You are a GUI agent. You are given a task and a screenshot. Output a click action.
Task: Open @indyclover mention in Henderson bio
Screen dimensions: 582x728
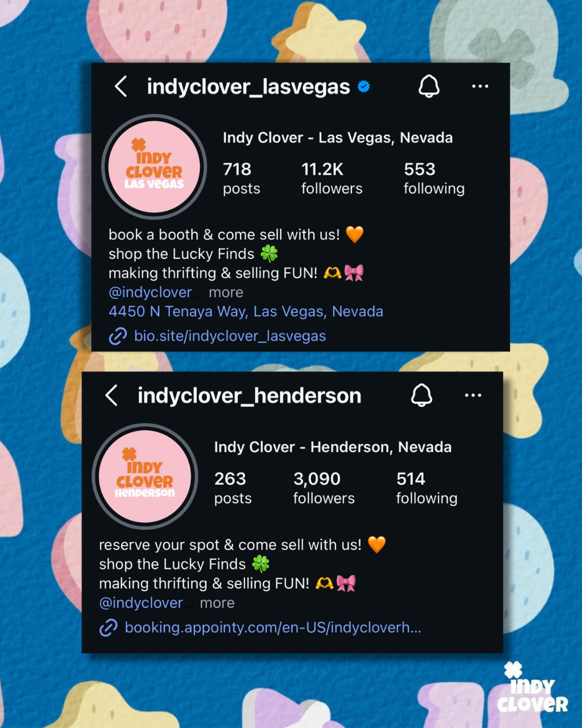click(141, 603)
